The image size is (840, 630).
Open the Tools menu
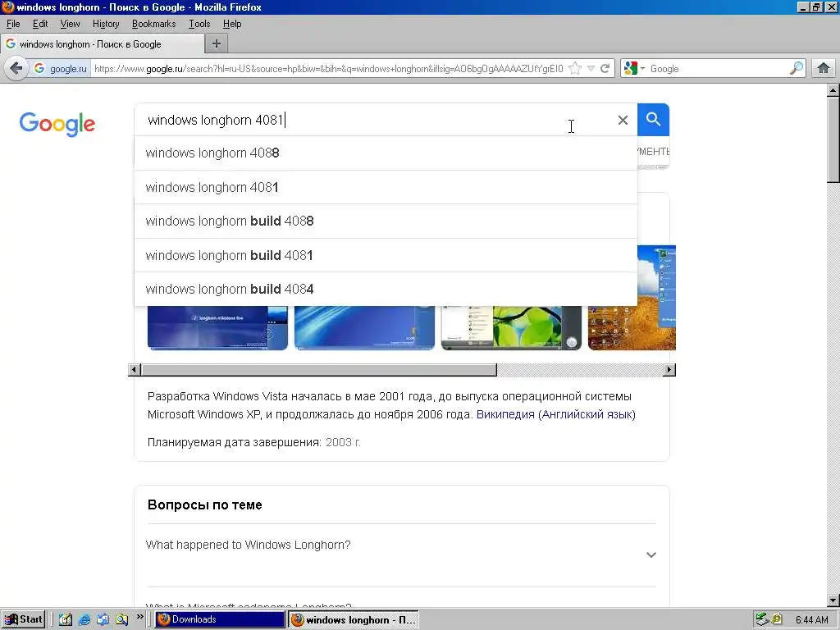pos(199,24)
